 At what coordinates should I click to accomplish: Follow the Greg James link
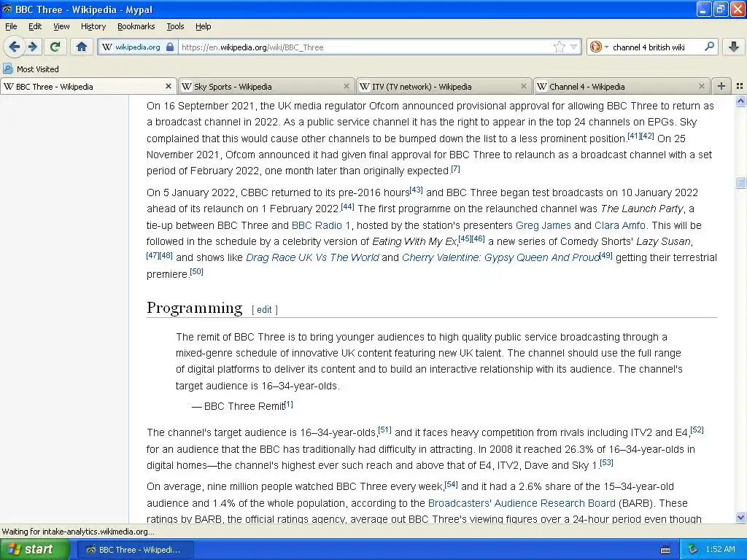coord(543,225)
